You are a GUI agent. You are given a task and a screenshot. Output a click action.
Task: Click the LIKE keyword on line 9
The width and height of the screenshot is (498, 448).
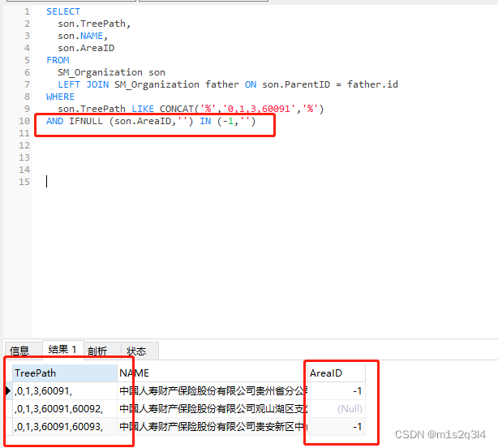click(x=143, y=109)
